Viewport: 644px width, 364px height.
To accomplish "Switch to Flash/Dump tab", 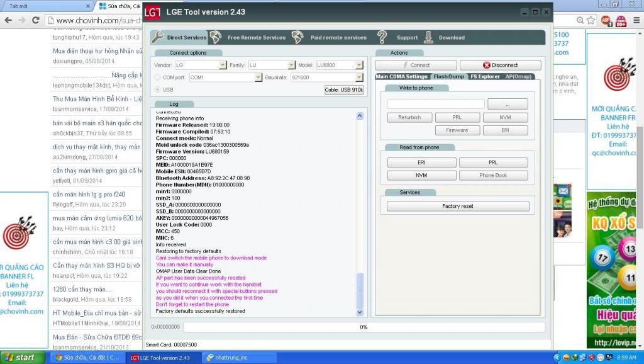I will pyautogui.click(x=448, y=76).
